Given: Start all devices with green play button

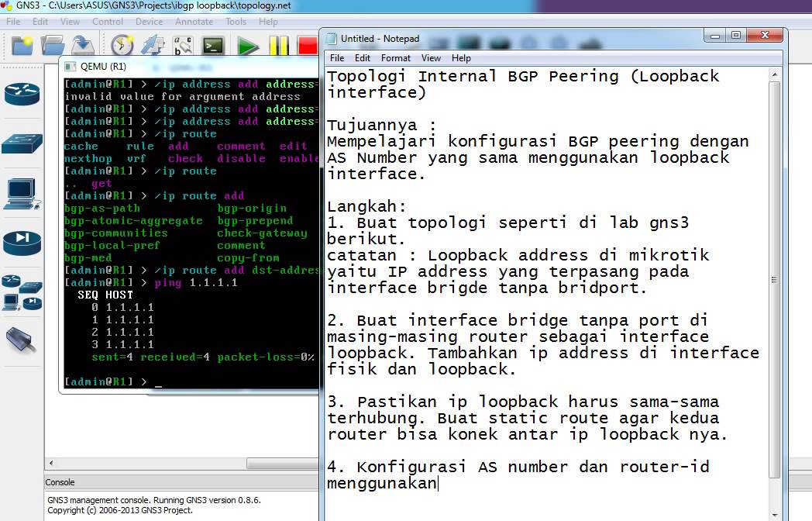Looking at the screenshot, I should 247,47.
